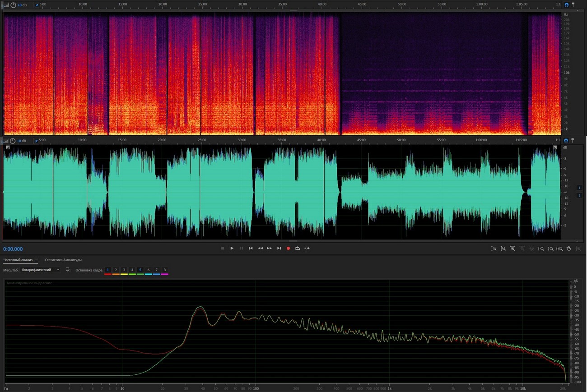Toggle Loop Playback icon
This screenshot has width=587, height=392.
coord(298,248)
